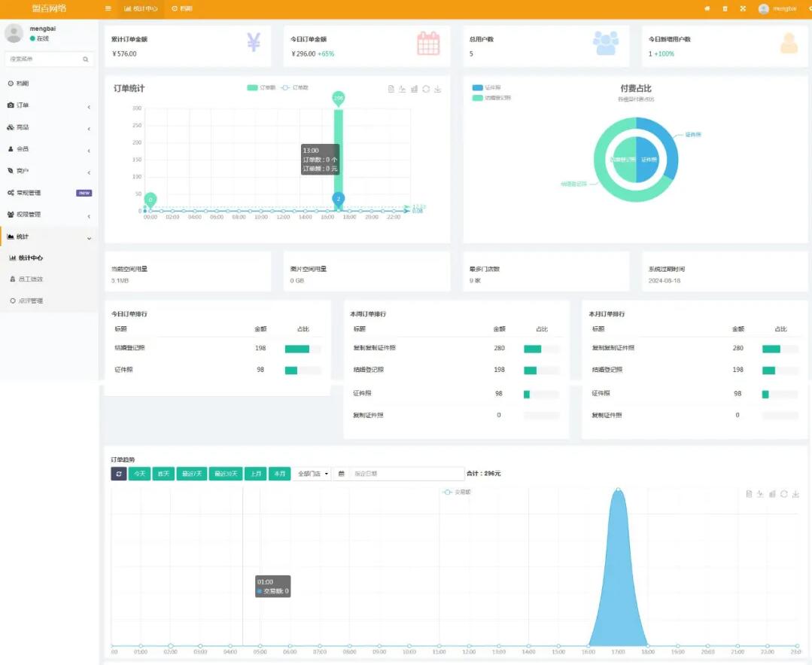
Task: Click the 今天 filter button
Action: [x=139, y=474]
